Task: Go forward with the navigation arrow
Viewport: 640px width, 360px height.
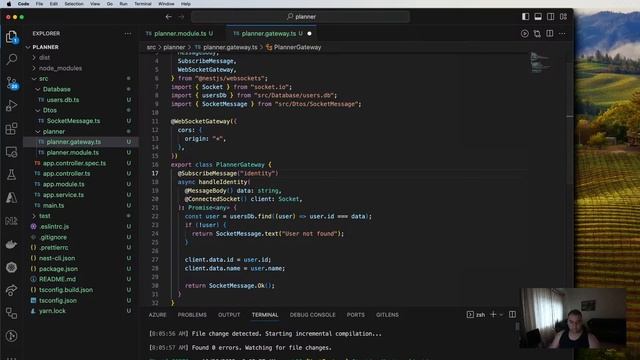Action: (181, 17)
